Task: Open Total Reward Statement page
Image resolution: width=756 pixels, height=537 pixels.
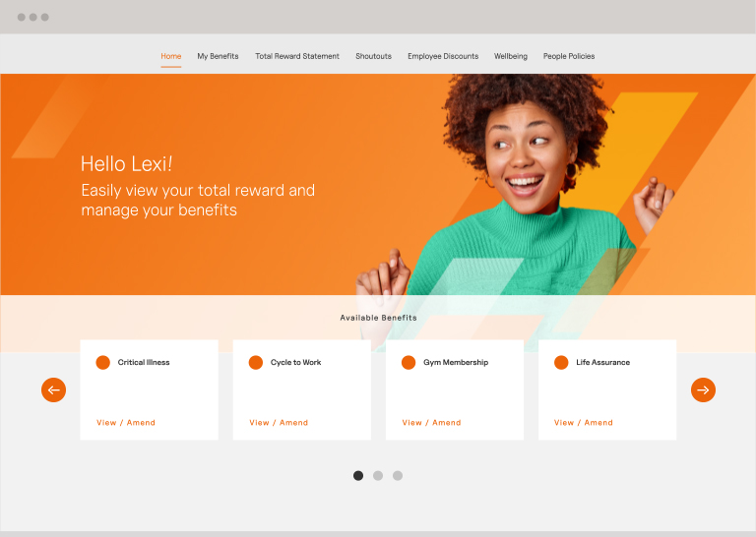Action: (297, 56)
